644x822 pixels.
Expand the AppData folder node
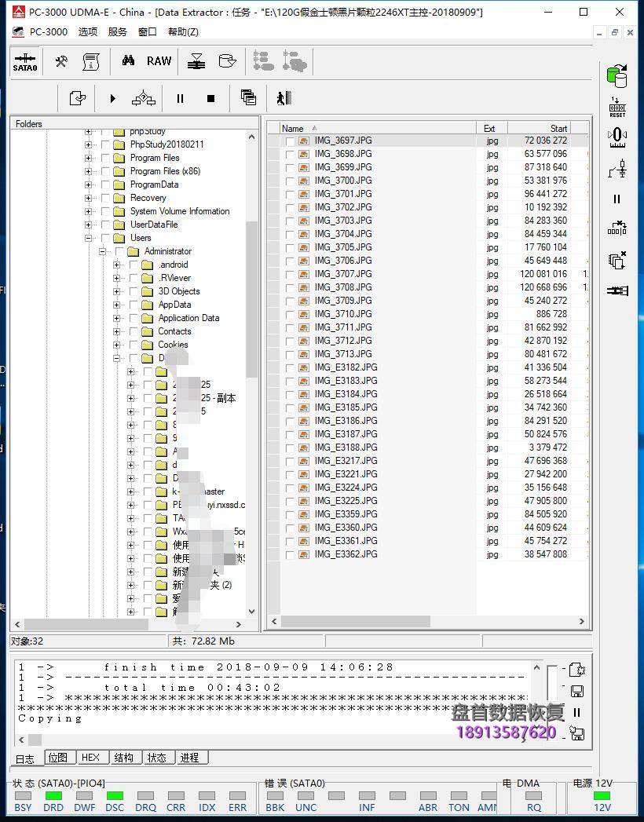click(x=116, y=305)
